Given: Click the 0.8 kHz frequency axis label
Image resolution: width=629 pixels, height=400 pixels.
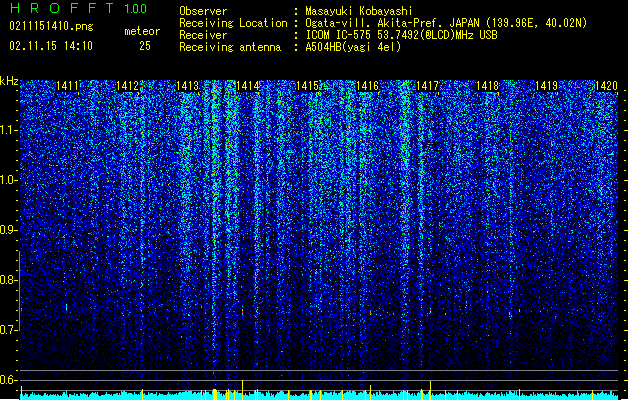Looking at the screenshot, I should tap(9, 280).
